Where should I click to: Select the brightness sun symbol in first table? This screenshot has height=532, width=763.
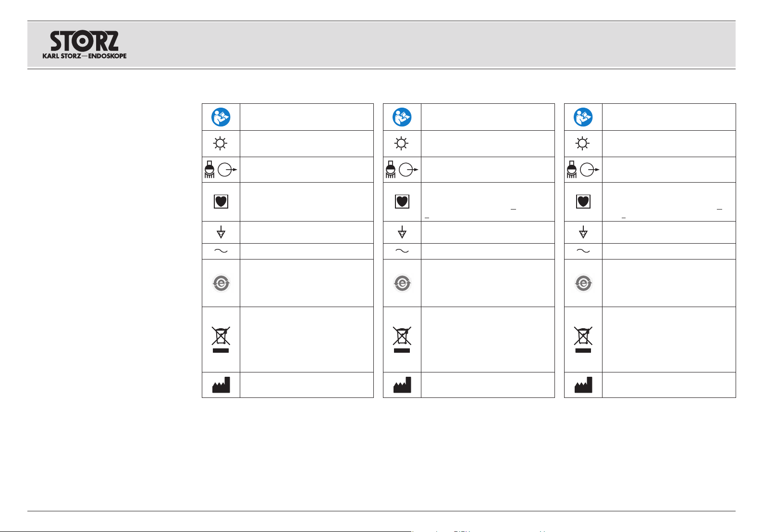(221, 143)
